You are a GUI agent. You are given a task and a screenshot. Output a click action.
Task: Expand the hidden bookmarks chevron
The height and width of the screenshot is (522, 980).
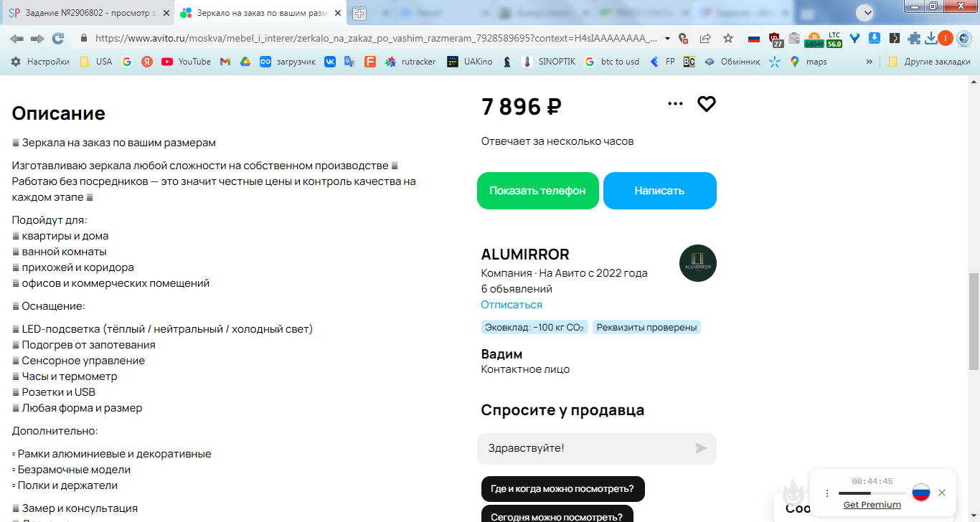pos(870,62)
